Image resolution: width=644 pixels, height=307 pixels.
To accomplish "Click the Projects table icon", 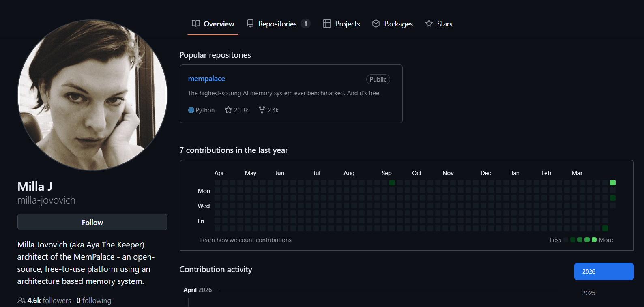I will click(327, 24).
